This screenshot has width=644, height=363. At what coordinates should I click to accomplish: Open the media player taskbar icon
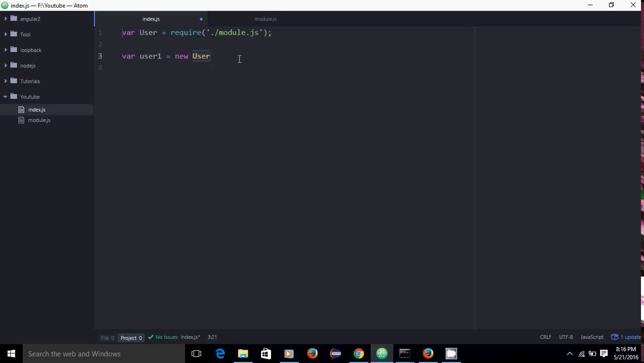(x=289, y=354)
